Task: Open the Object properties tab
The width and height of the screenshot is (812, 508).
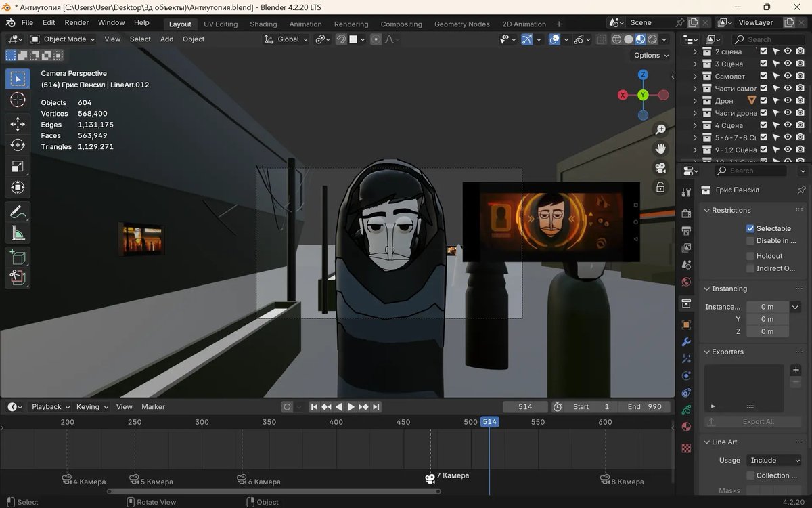Action: click(686, 325)
